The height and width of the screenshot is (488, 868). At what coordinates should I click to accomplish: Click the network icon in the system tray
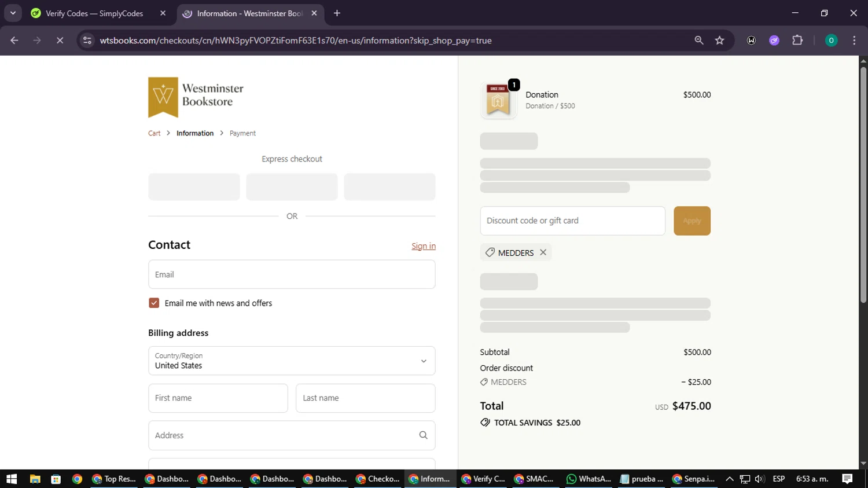point(745,479)
